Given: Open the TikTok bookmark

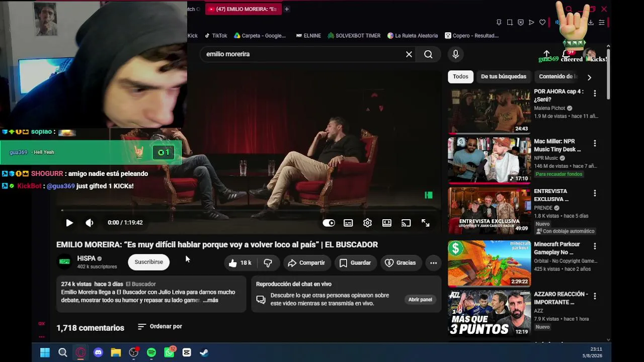Looking at the screenshot, I should tap(216, 36).
